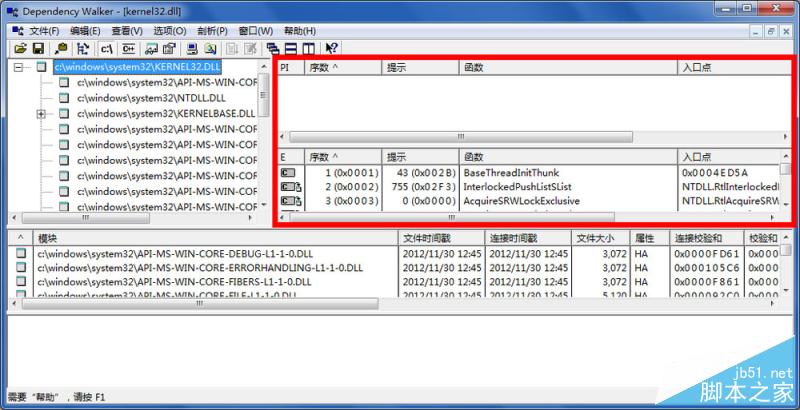Click link checksum 0x0000F861
This screenshot has height=410, width=800.
pos(707,281)
